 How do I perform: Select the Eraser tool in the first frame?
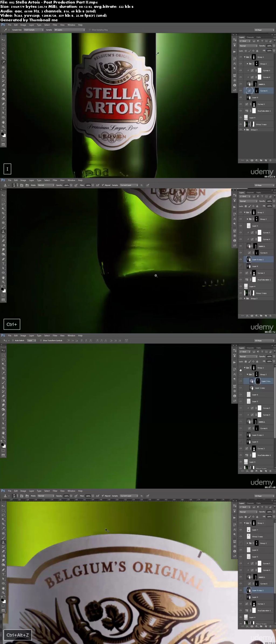pyautogui.click(x=4, y=85)
